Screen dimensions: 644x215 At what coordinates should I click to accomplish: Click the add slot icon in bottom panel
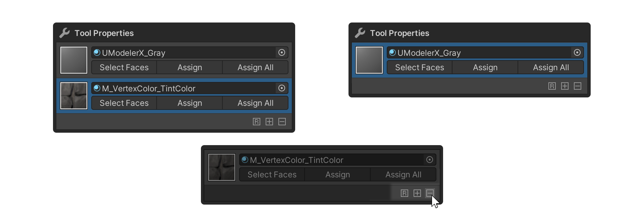[x=417, y=193]
